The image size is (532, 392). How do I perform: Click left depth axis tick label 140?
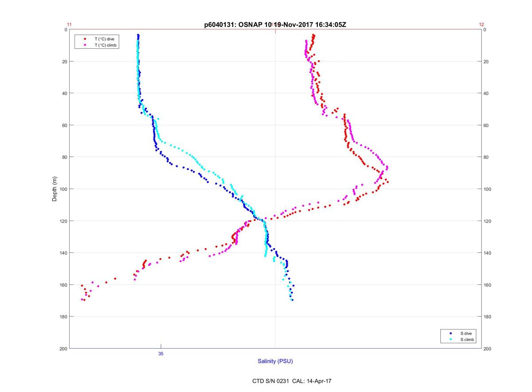coord(63,253)
